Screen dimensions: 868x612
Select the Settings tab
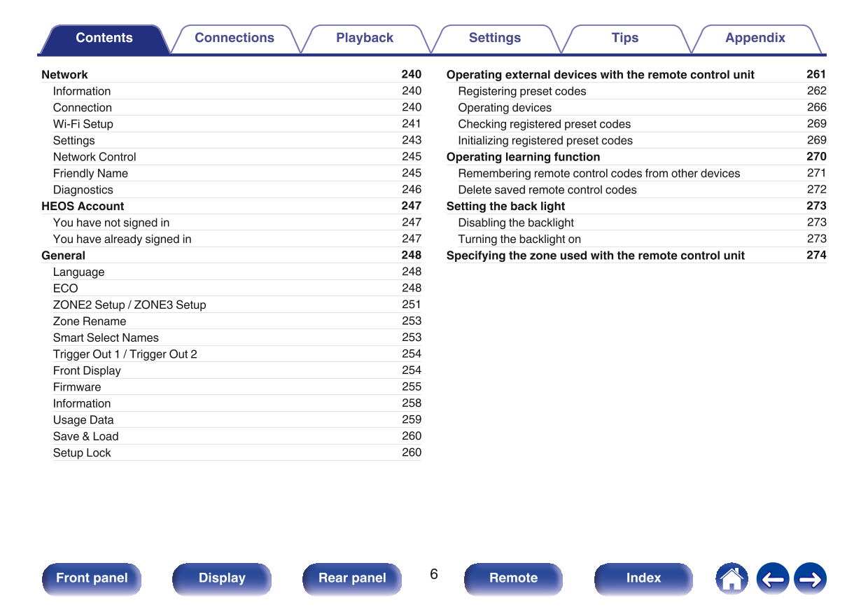[495, 39]
